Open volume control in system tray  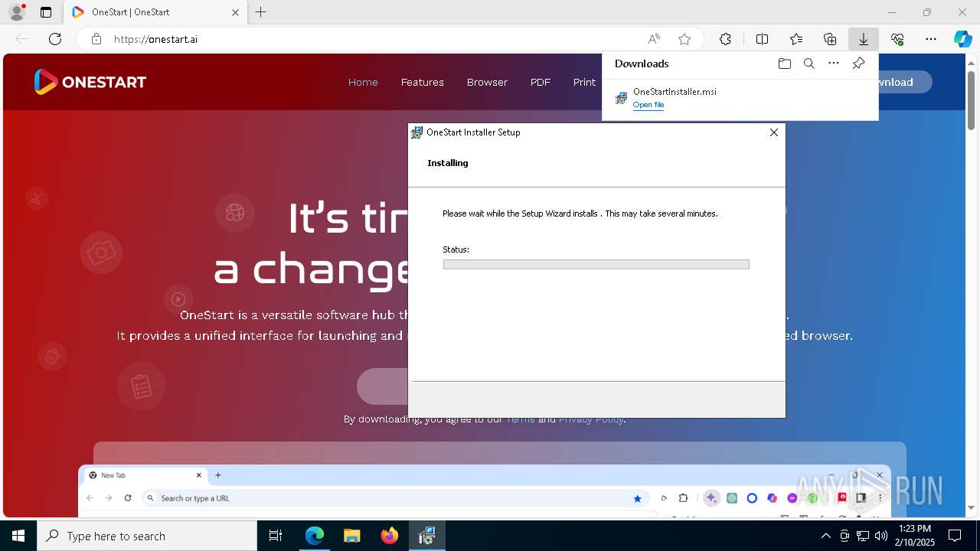[880, 536]
